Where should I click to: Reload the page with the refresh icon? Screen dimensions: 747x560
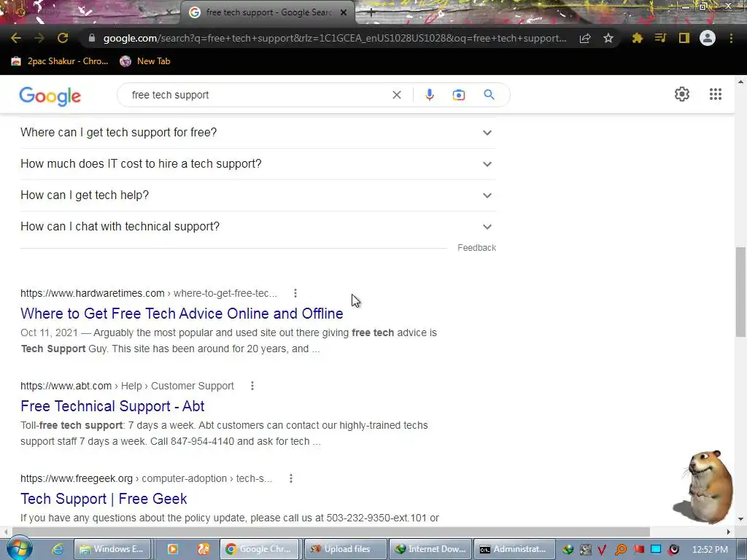(63, 38)
